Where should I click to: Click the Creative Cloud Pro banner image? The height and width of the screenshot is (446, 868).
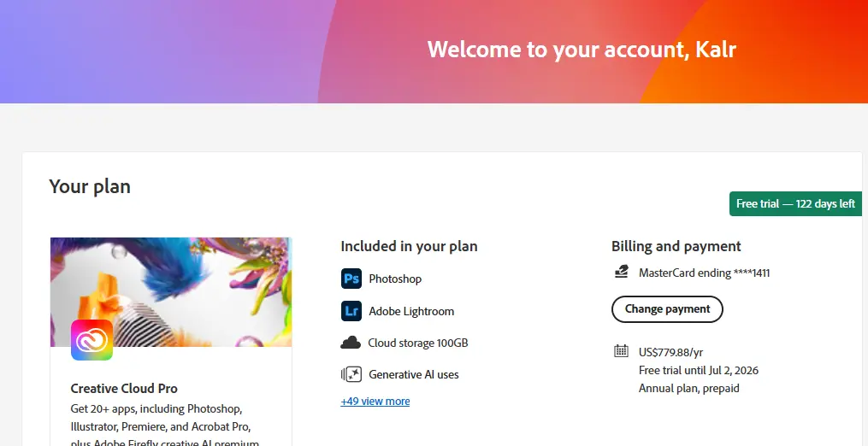point(171,292)
